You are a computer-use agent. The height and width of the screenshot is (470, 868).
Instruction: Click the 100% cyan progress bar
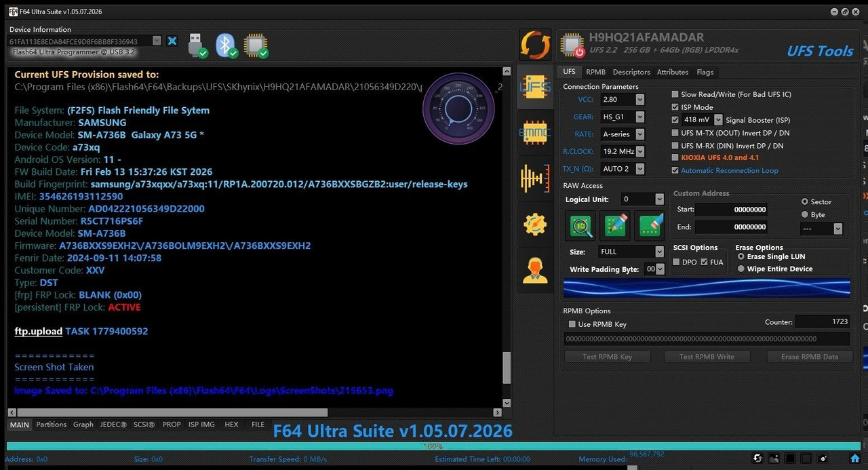coord(433,446)
